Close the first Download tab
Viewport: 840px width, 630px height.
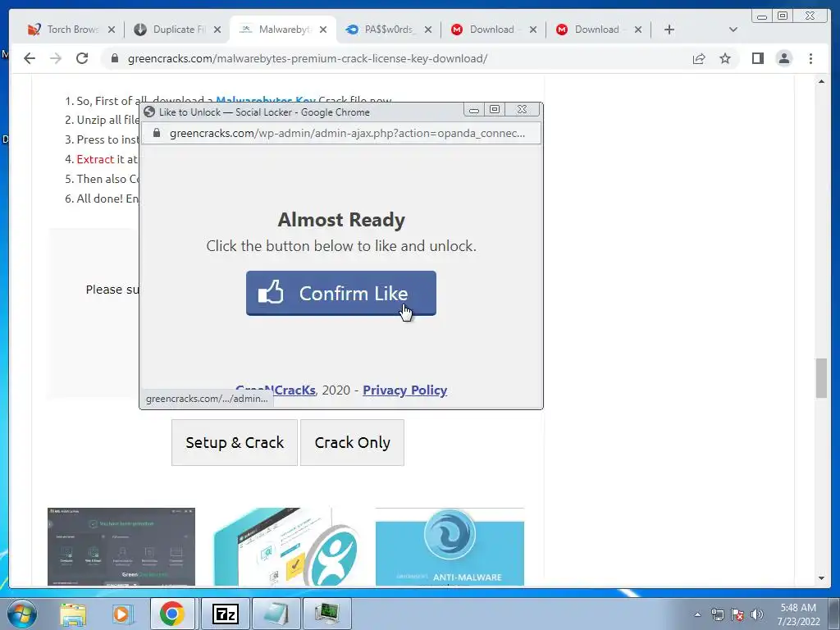[533, 30]
